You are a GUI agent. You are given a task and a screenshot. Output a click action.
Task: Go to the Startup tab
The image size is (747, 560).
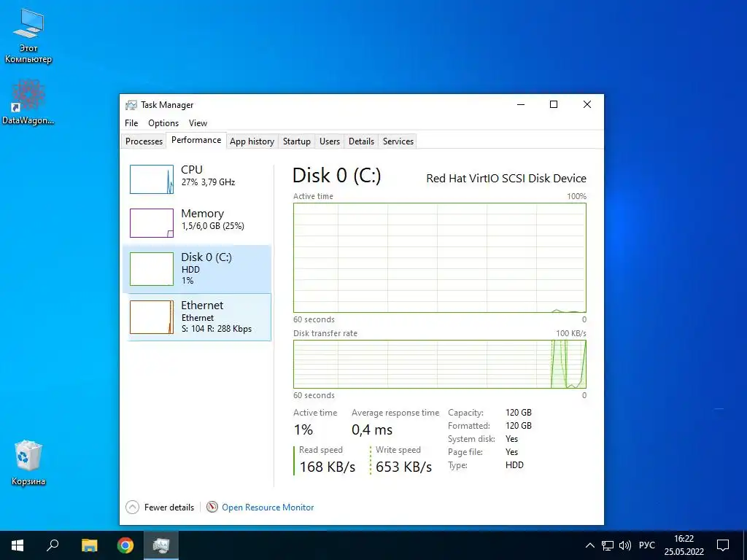pos(297,141)
